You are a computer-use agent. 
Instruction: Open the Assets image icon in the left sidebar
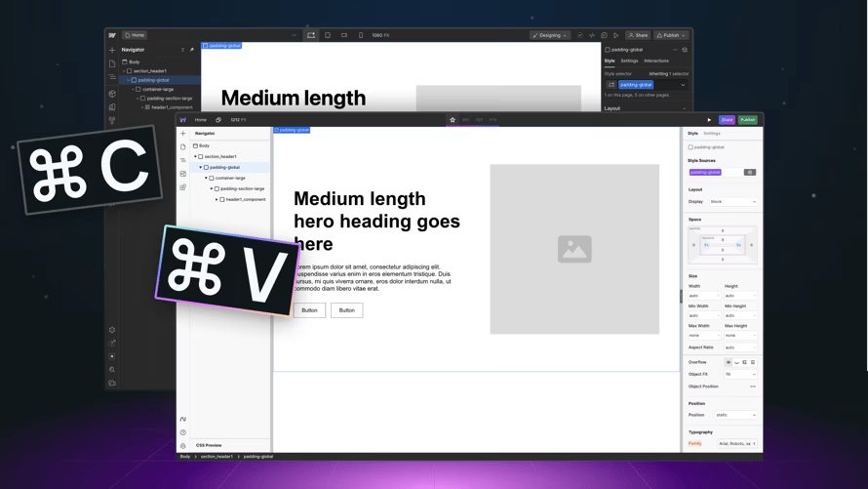pos(183,174)
